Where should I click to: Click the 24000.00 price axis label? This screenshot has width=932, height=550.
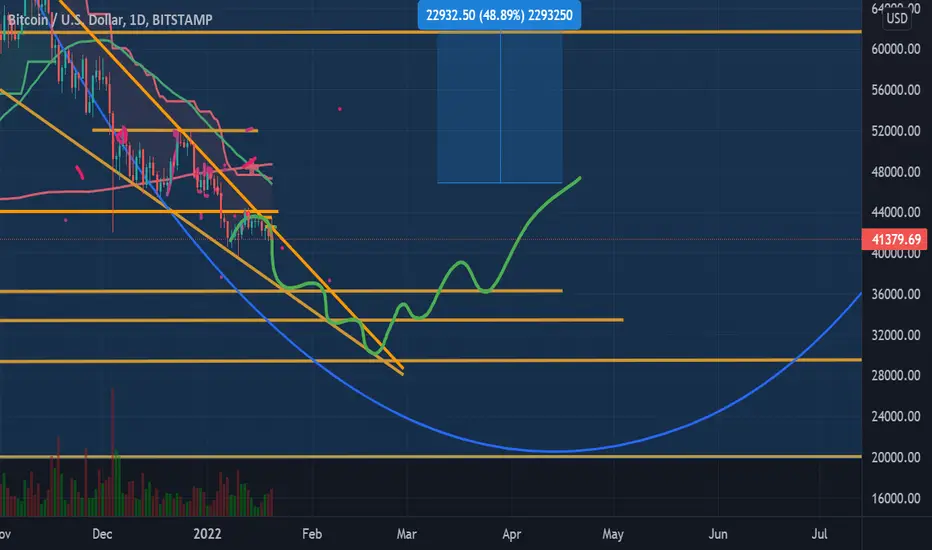[895, 417]
